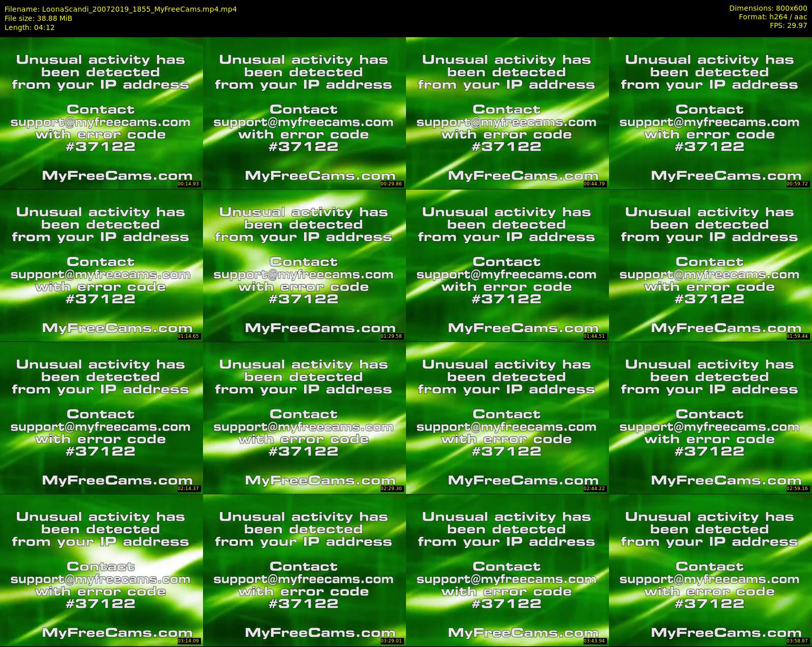Pick the frame thumbnail stamped 02:44.22

click(507, 417)
